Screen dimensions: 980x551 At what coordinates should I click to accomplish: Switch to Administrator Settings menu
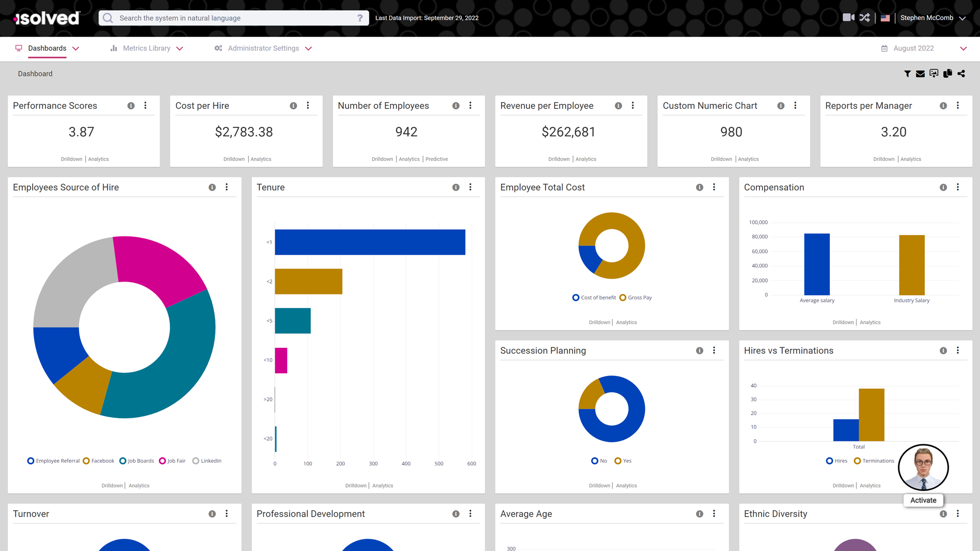click(263, 48)
